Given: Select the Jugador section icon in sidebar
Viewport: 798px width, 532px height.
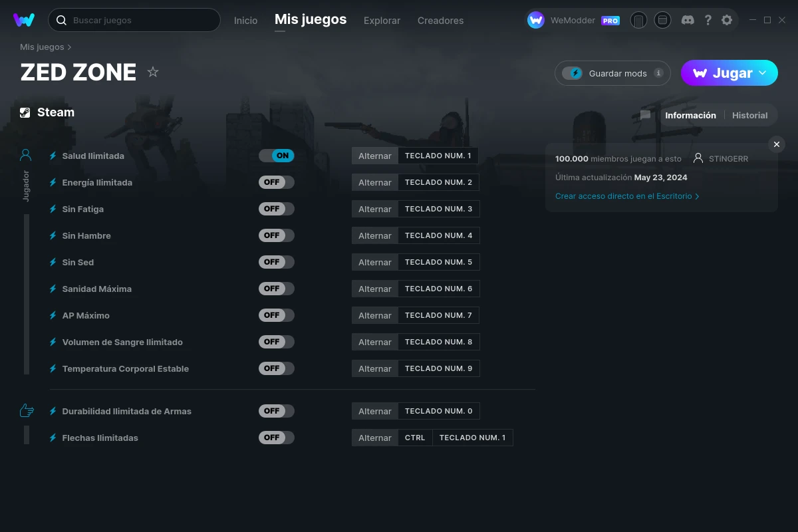Looking at the screenshot, I should (25, 154).
